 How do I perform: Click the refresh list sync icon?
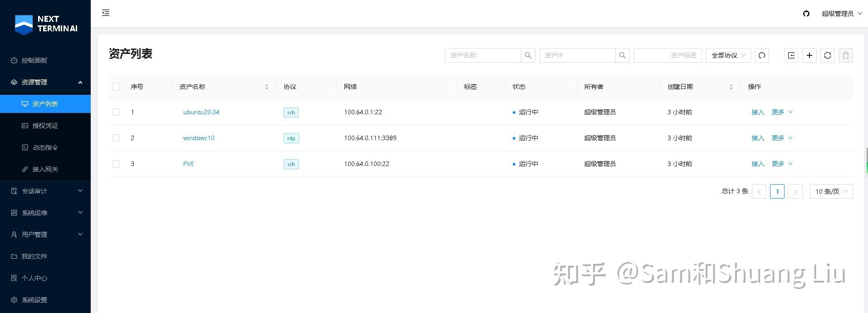pyautogui.click(x=828, y=55)
